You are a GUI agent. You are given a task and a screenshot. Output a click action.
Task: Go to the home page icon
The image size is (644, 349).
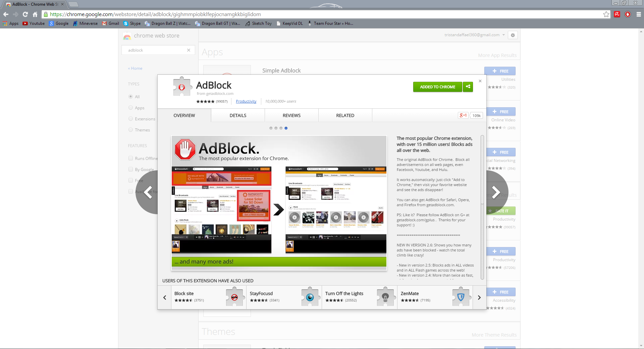pyautogui.click(x=35, y=14)
